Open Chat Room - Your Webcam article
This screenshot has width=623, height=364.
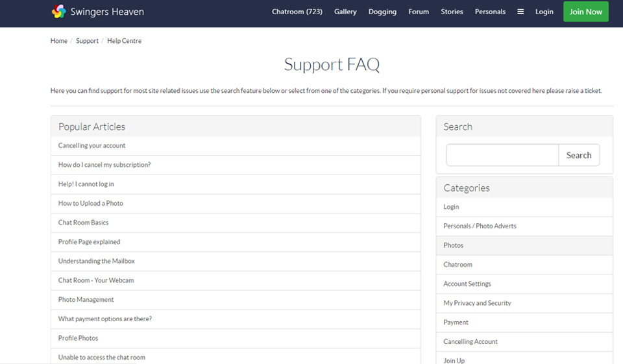pyautogui.click(x=96, y=280)
